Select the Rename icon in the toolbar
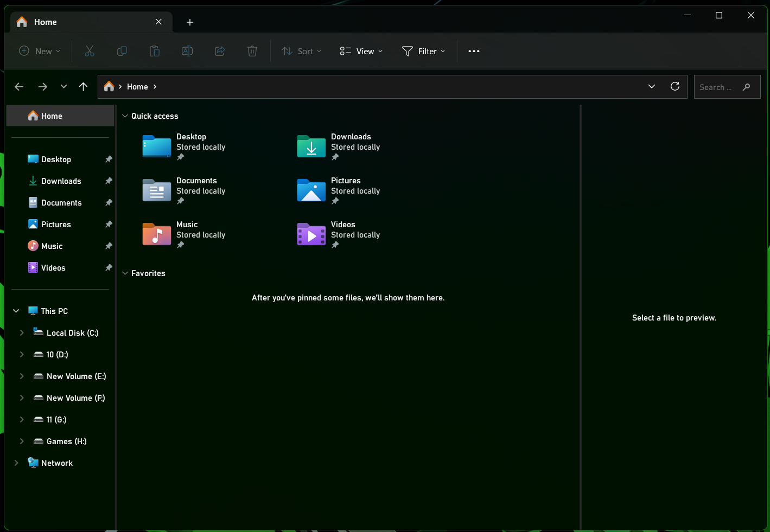770x532 pixels. pos(187,51)
